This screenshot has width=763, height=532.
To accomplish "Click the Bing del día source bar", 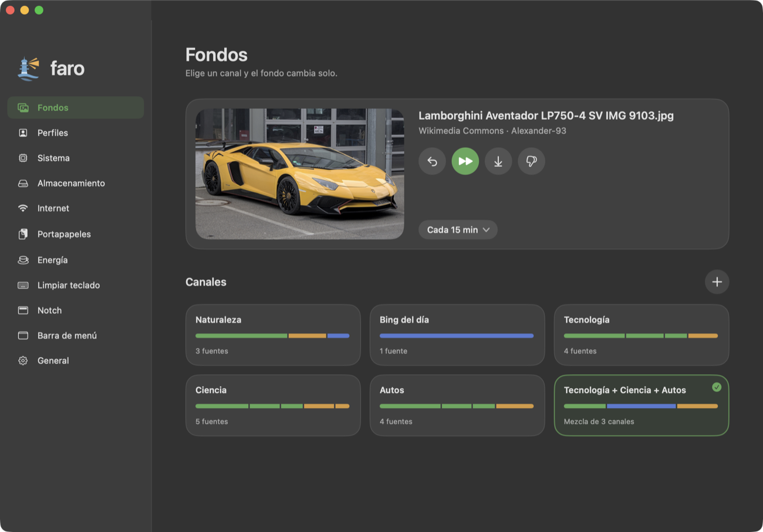I will 457,336.
